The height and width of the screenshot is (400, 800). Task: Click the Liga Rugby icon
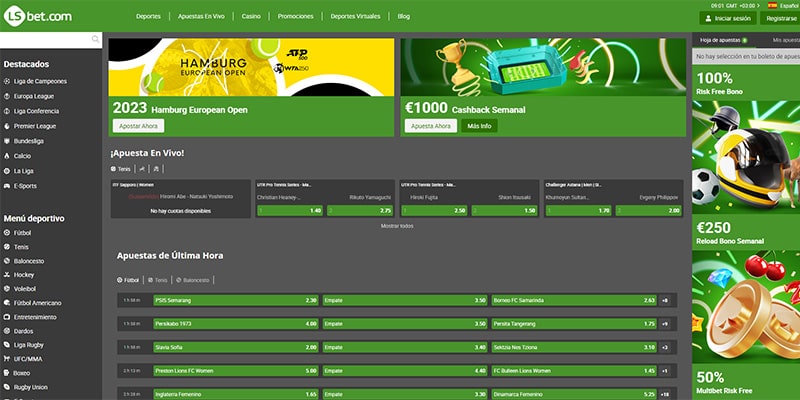point(7,345)
